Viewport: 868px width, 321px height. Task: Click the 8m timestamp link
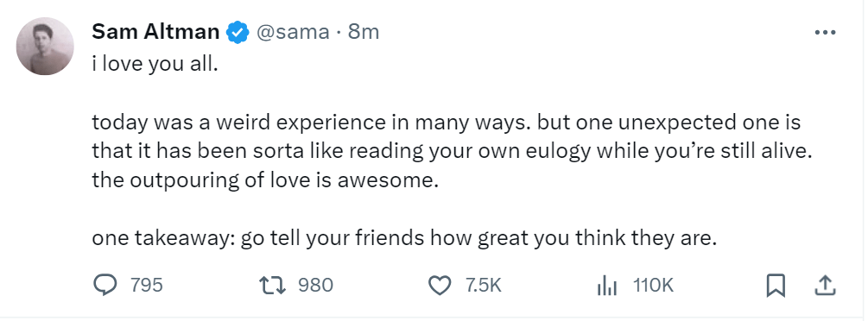(x=364, y=32)
